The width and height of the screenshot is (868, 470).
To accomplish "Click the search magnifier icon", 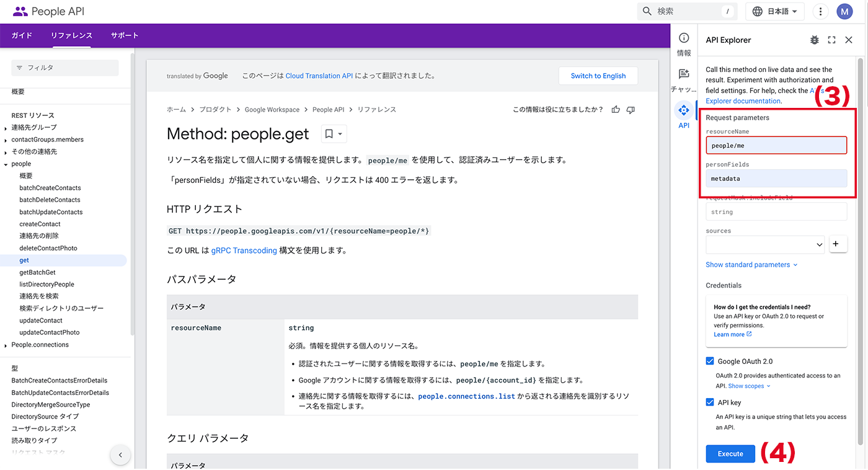I will tap(647, 11).
